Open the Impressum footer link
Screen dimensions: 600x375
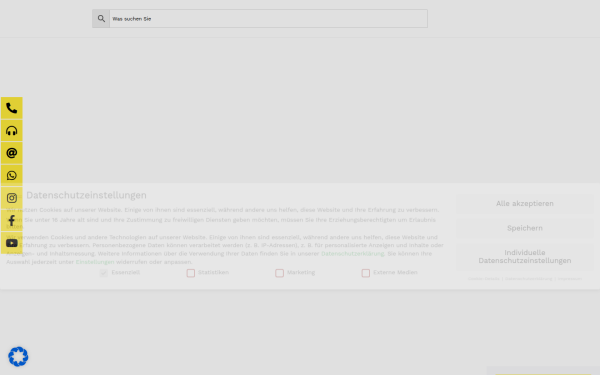(569, 279)
